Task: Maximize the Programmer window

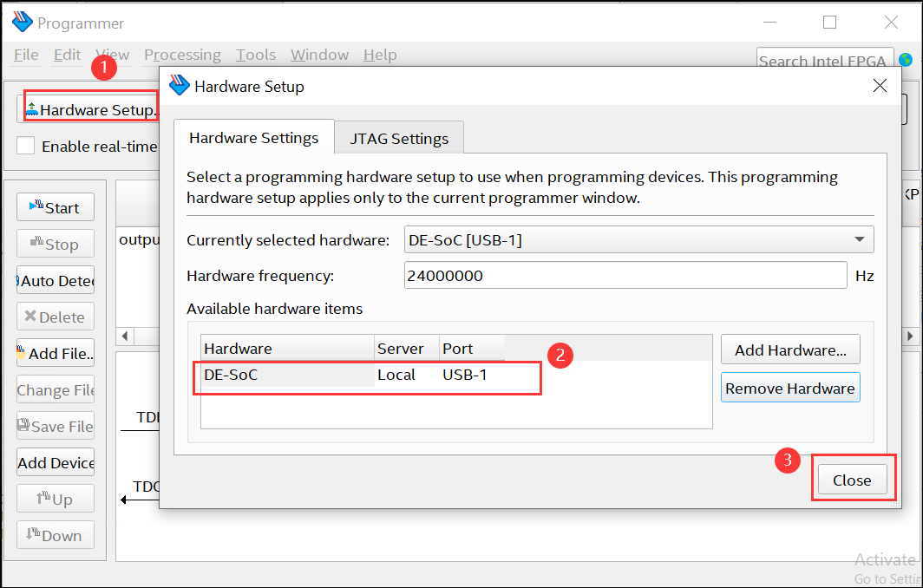Action: pos(829,23)
